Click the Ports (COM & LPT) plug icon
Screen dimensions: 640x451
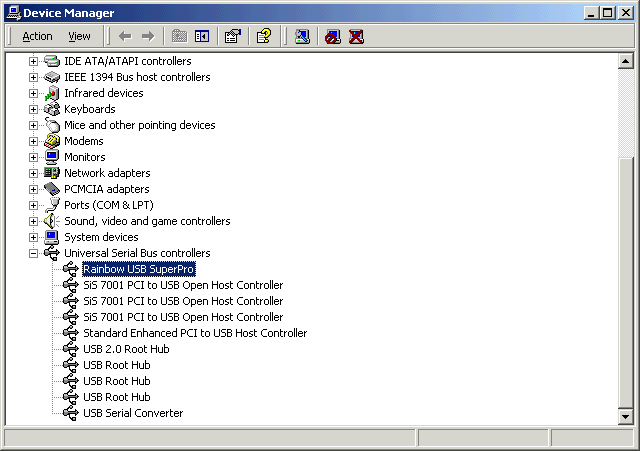[x=52, y=205]
